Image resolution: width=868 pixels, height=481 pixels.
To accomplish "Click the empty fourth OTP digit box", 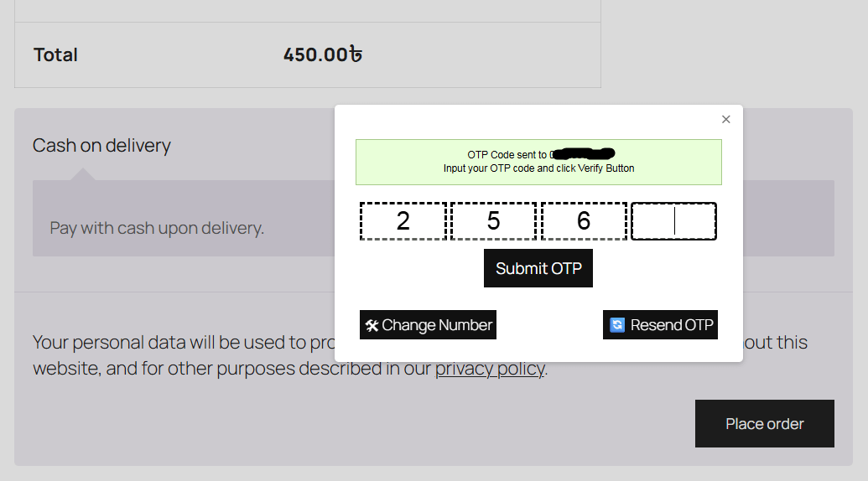I will coord(673,221).
